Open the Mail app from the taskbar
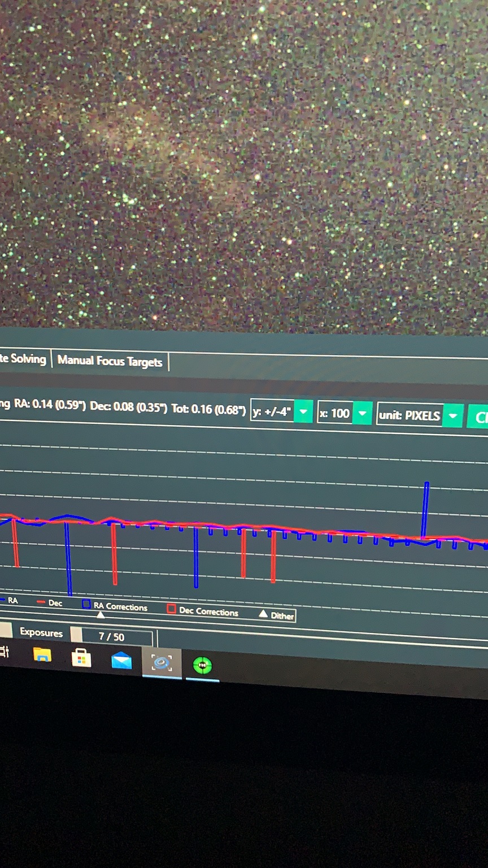The height and width of the screenshot is (868, 488). (121, 661)
